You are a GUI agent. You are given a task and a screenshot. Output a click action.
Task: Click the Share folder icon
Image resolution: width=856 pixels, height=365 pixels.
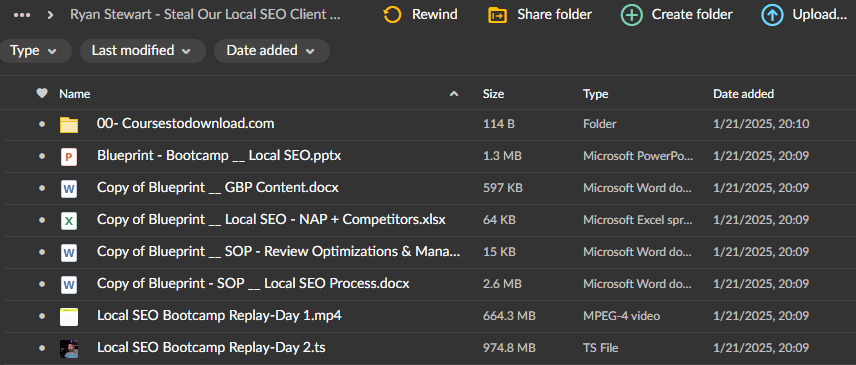(497, 15)
